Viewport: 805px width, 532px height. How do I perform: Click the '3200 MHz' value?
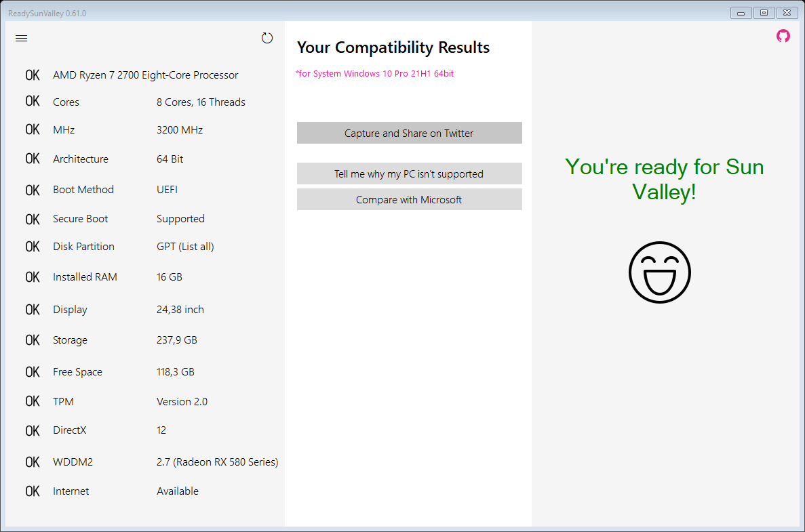coord(180,130)
